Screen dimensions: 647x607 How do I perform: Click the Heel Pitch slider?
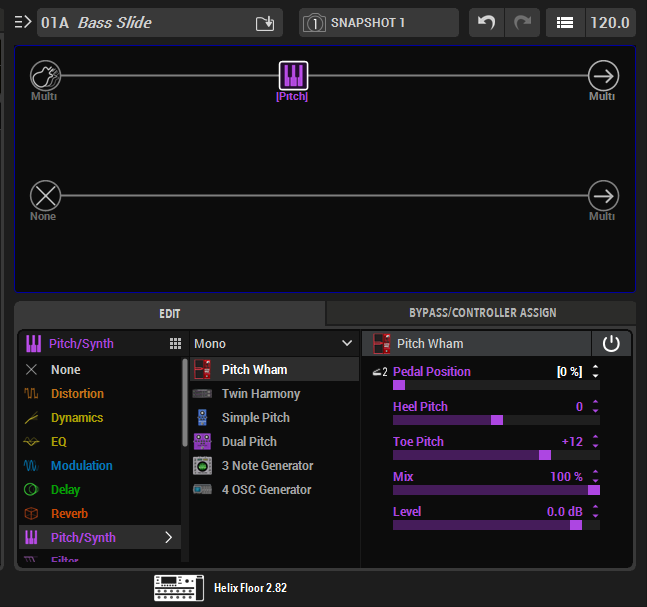click(496, 420)
